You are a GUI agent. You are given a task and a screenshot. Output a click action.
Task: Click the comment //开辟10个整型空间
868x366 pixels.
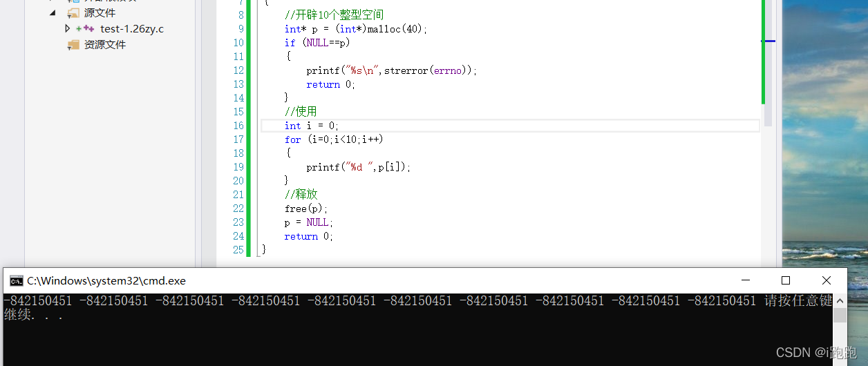click(x=334, y=15)
